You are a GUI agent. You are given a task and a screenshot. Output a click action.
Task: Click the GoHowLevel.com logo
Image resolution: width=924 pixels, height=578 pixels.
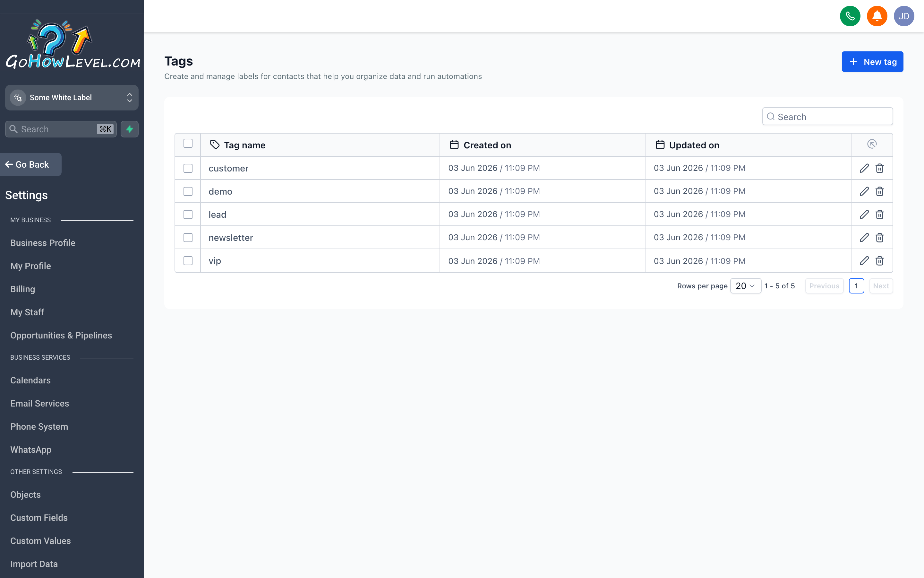click(73, 44)
